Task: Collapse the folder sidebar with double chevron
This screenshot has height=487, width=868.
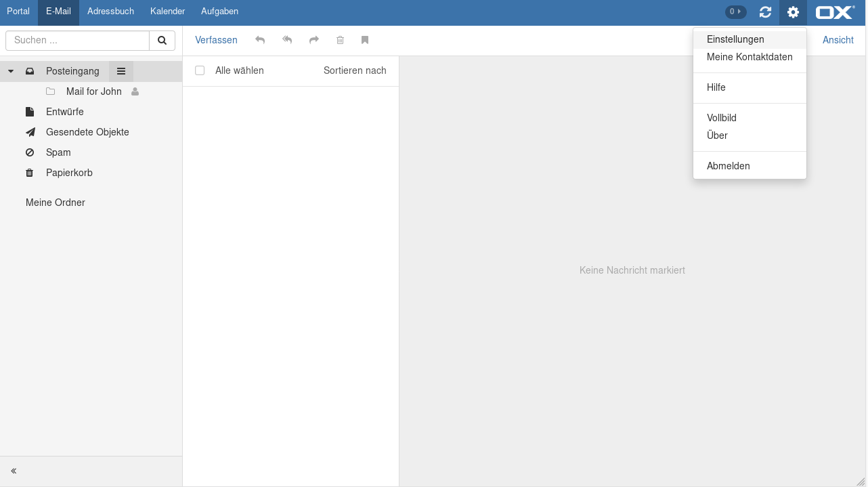Action: coord(14,471)
